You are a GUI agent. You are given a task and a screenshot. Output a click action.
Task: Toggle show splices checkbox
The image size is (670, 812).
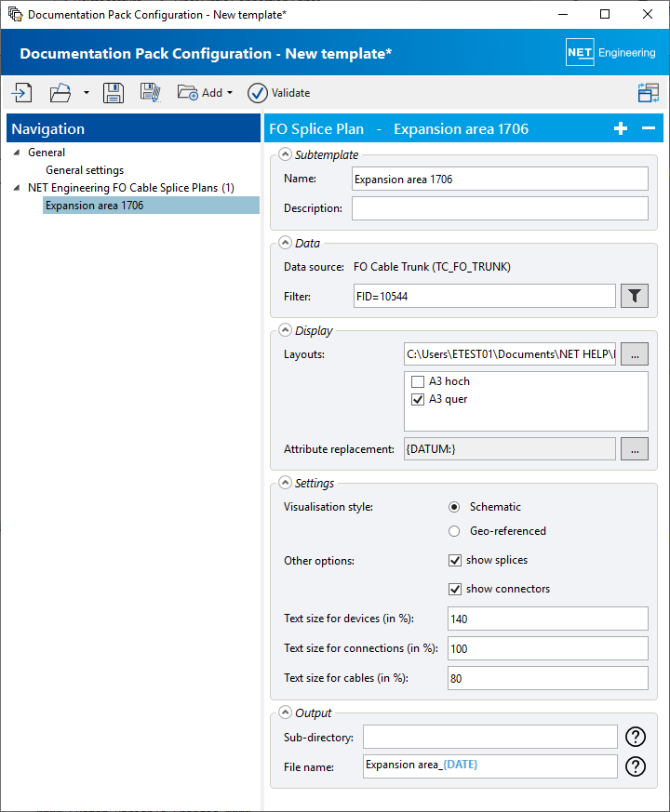click(x=455, y=560)
